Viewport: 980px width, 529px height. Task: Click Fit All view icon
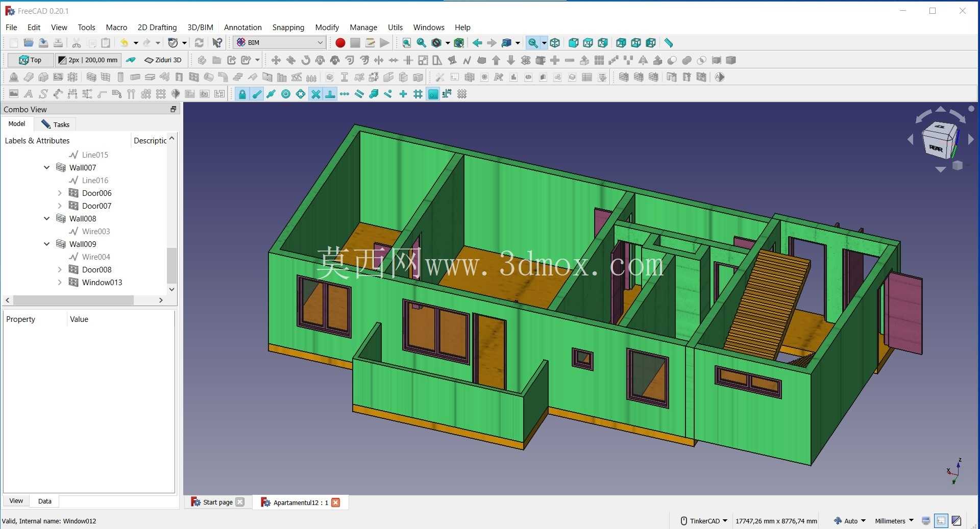(x=407, y=43)
